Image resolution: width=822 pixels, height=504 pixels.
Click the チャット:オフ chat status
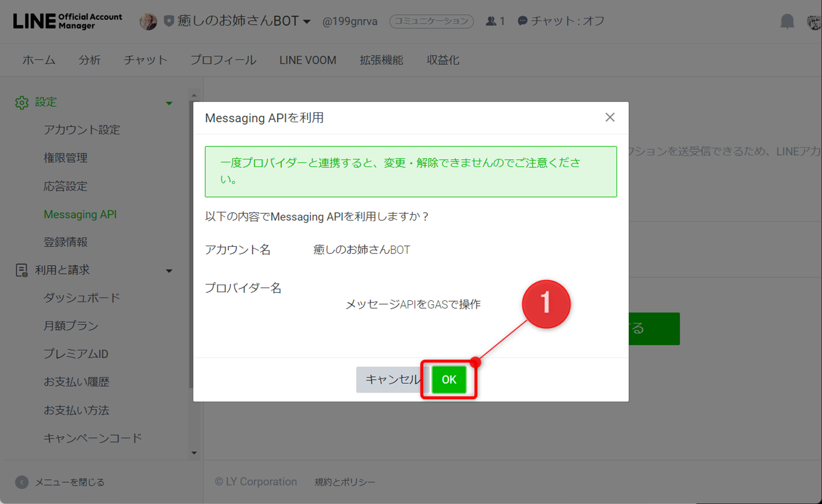(x=561, y=21)
